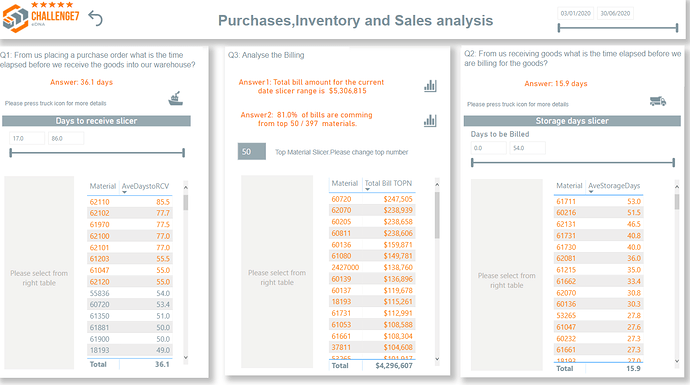Open bar chart icon beside Answer1

click(430, 86)
